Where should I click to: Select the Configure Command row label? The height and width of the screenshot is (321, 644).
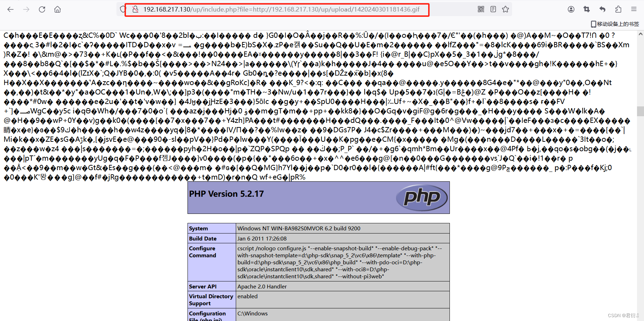click(212, 262)
